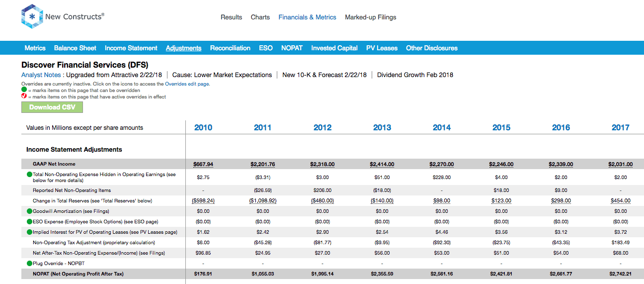Viewport: 644px width, 284px height.
Task: Click the 2010 column header
Action: (x=203, y=128)
